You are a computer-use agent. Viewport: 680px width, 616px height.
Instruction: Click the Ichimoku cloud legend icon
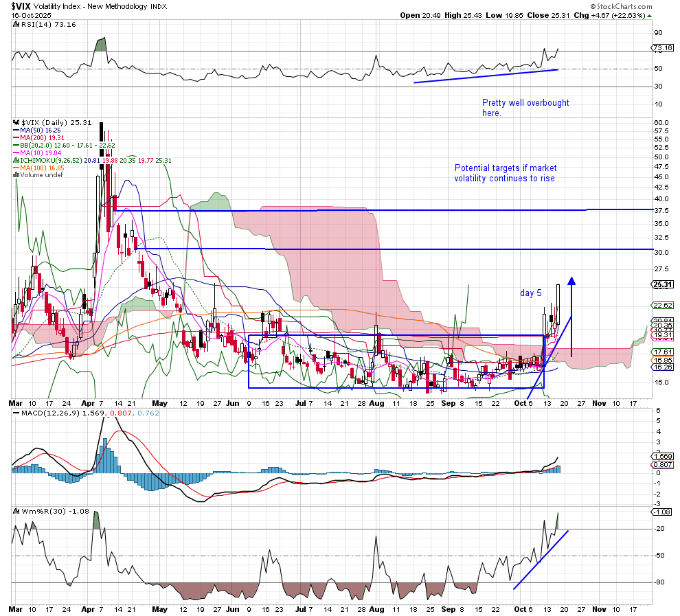(x=15, y=159)
